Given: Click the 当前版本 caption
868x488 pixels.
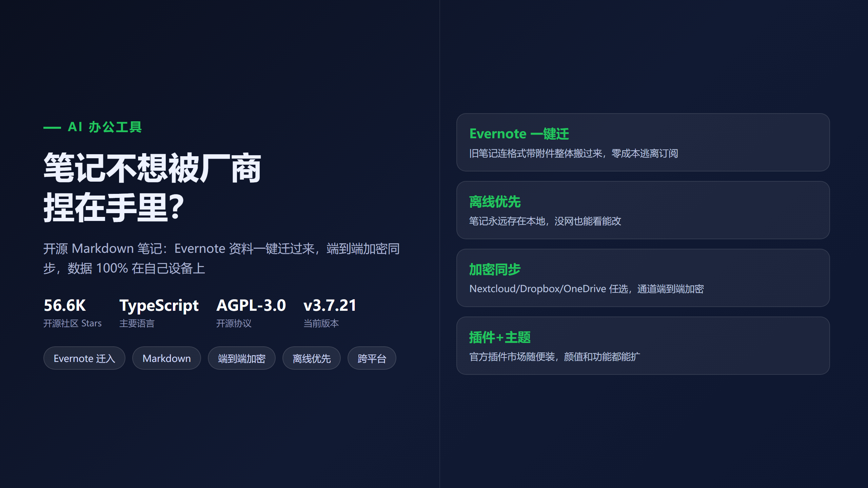Looking at the screenshot, I should click(321, 323).
